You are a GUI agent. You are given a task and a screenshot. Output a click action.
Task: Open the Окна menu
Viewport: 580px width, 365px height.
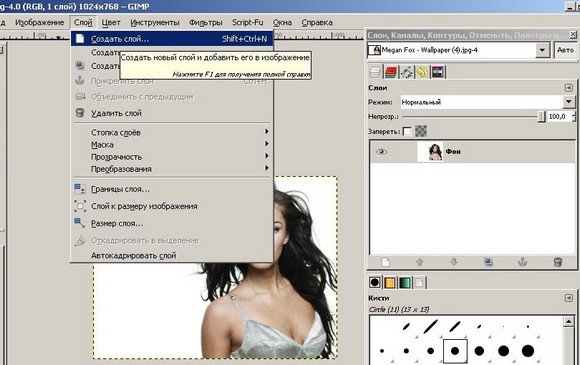[x=282, y=23]
